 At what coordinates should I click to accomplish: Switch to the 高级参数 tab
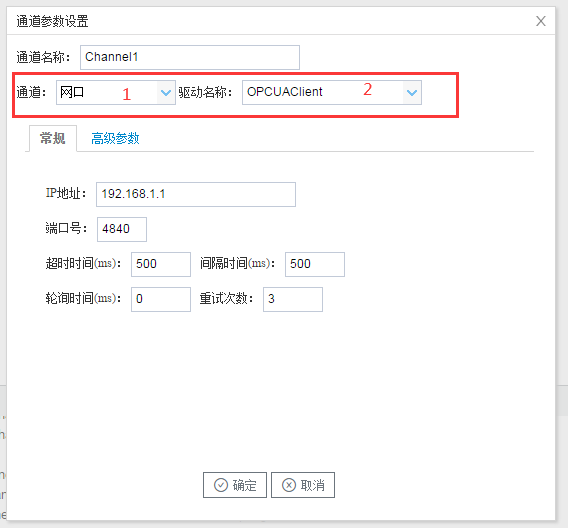tap(115, 138)
